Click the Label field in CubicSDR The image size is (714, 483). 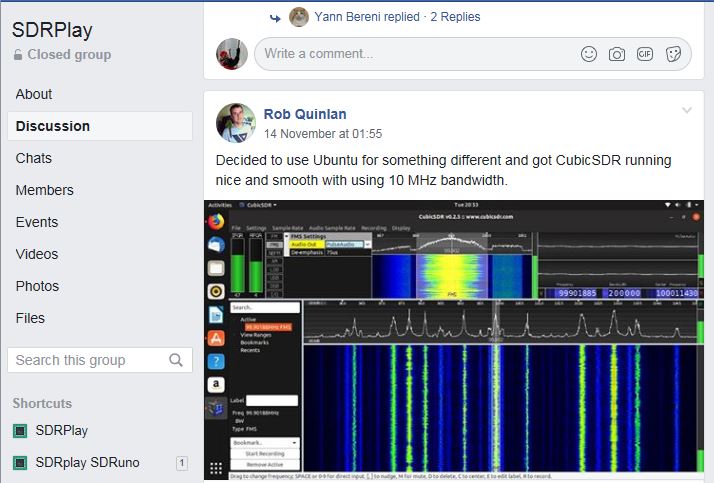click(x=272, y=400)
